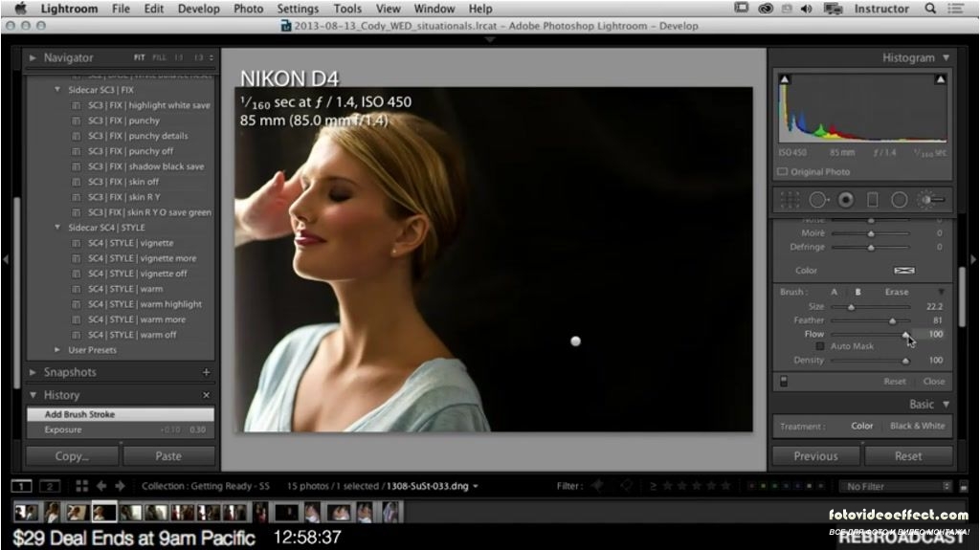Open Notification Center list icon
This screenshot has width=980, height=550.
pos(956,9)
